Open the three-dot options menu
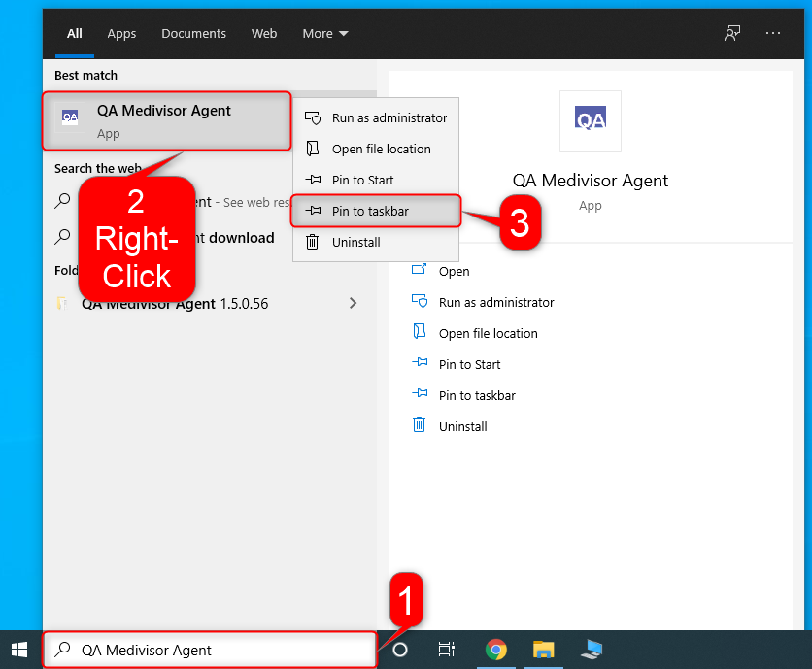This screenshot has height=669, width=812. 772,33
